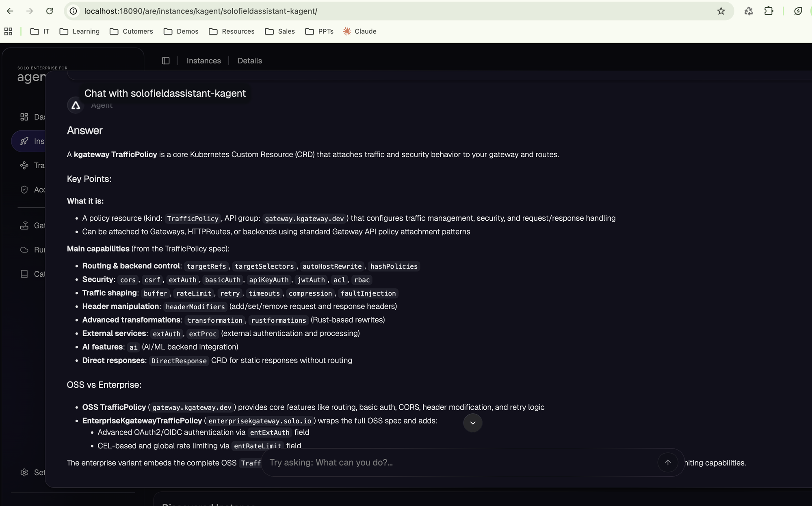812x506 pixels.
Task: Toggle the sidebar panel icon
Action: [x=166, y=61]
